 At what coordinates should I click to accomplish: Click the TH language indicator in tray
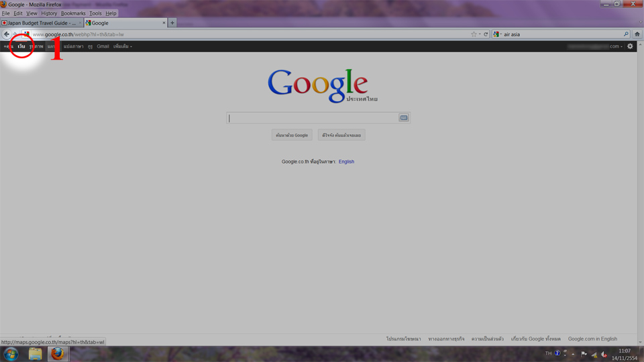(548, 353)
